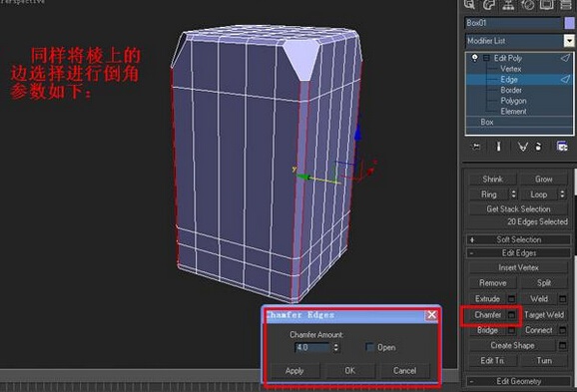
Task: Click Insert Vertex button
Action: pos(518,267)
